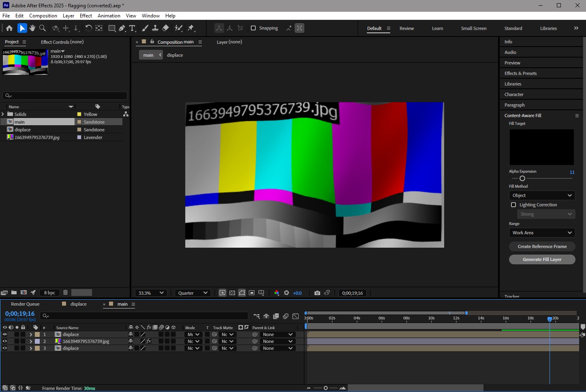
Task: Select the Horizontal Type tool
Action: pyautogui.click(x=132, y=28)
